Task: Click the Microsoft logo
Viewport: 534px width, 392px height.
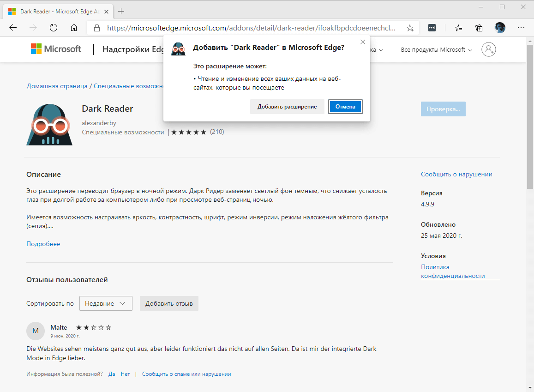Action: [56, 49]
